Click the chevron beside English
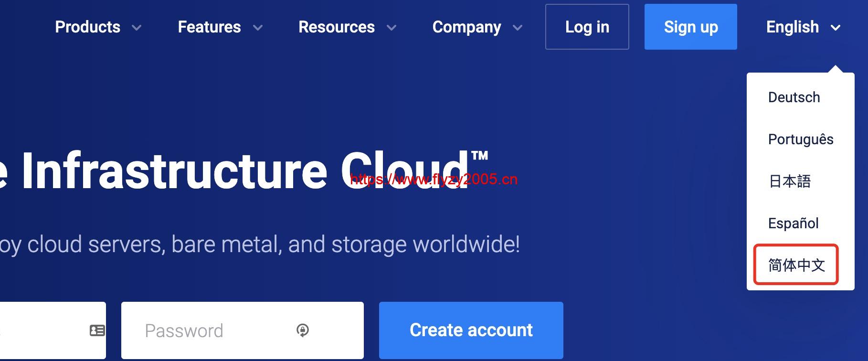Screen dimensions: 868x361 836,28
